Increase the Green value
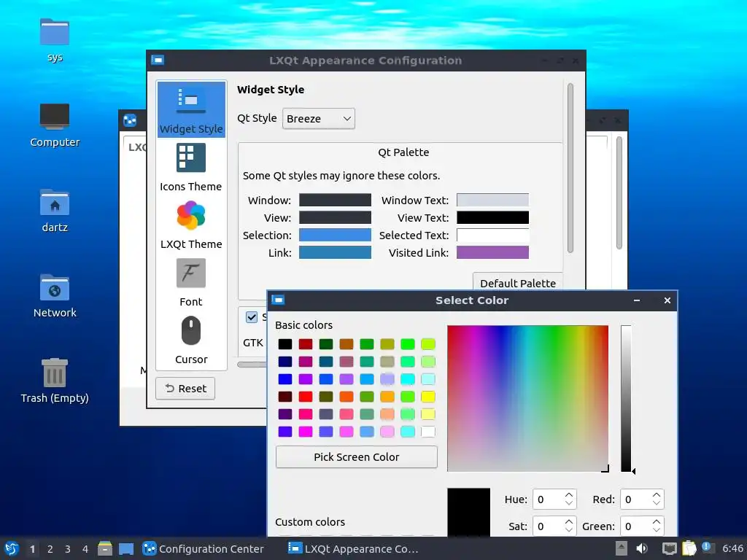Screen dimensions: 747x560 click(657, 522)
